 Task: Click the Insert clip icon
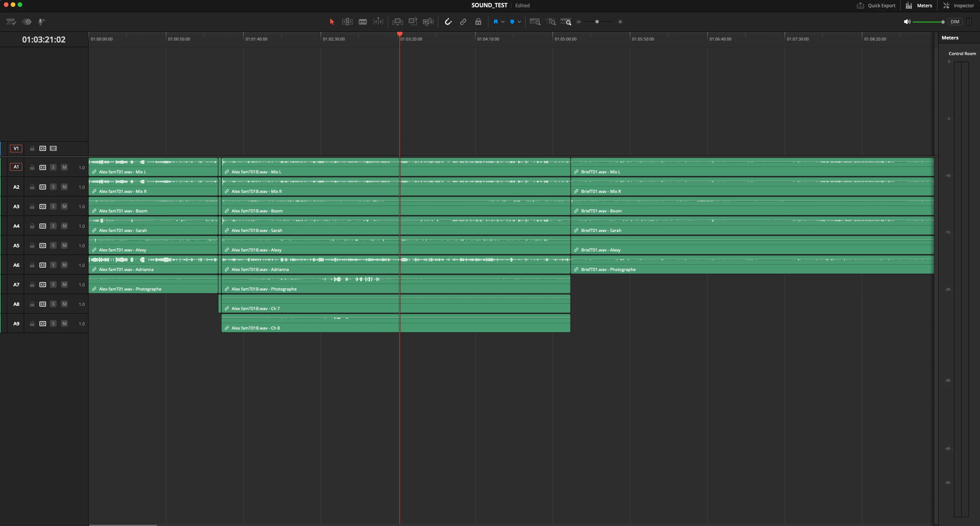pos(397,22)
